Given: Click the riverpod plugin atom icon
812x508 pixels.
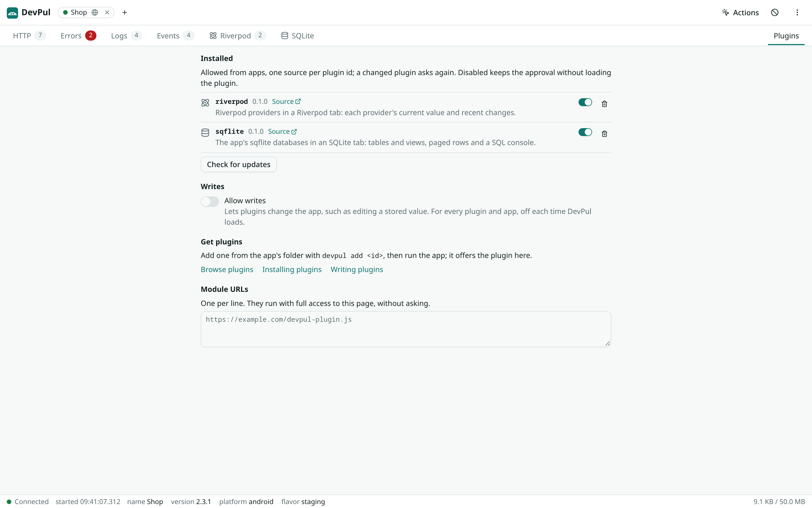Looking at the screenshot, I should pos(205,102).
